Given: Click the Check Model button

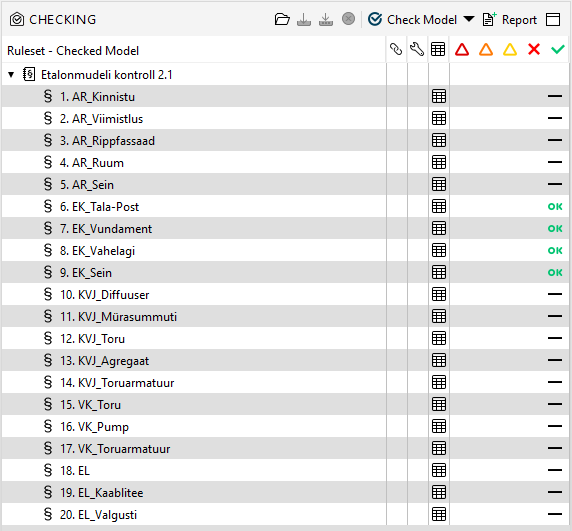Looking at the screenshot, I should (x=412, y=19).
